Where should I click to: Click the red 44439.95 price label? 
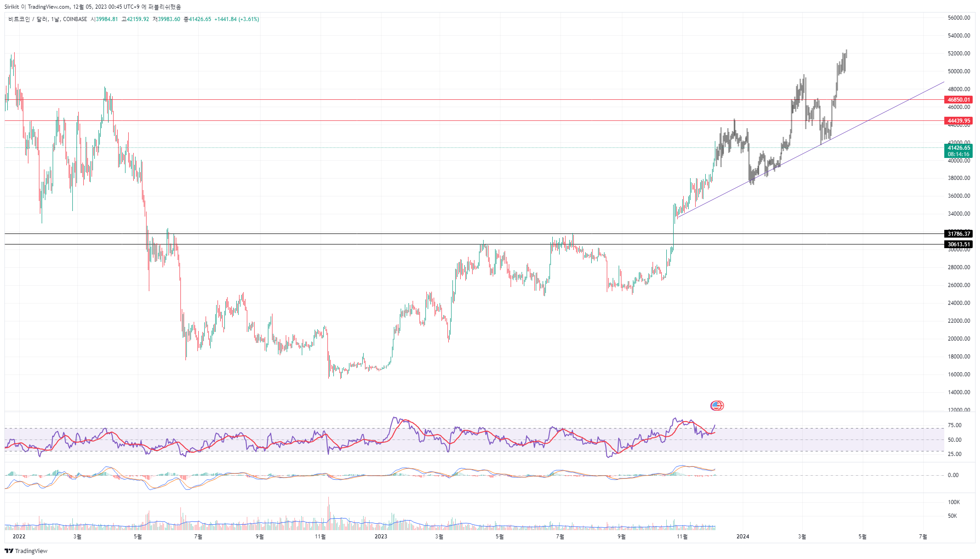(x=958, y=121)
